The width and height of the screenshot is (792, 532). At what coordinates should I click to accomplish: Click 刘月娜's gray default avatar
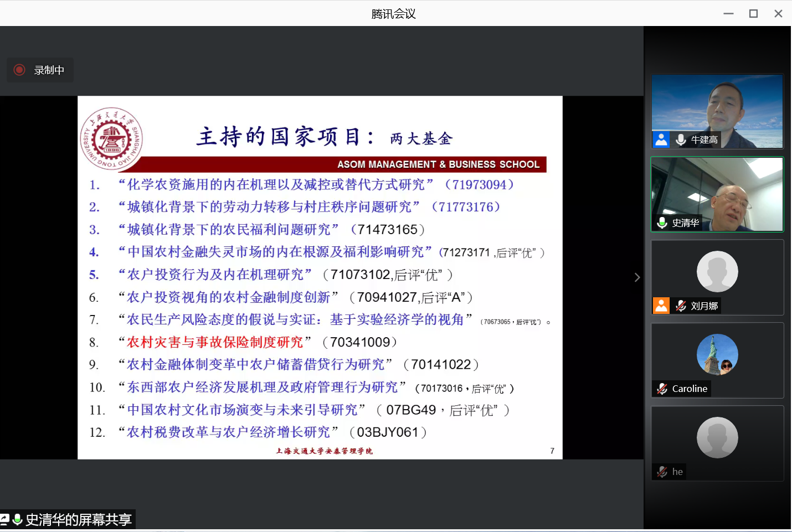pos(717,271)
